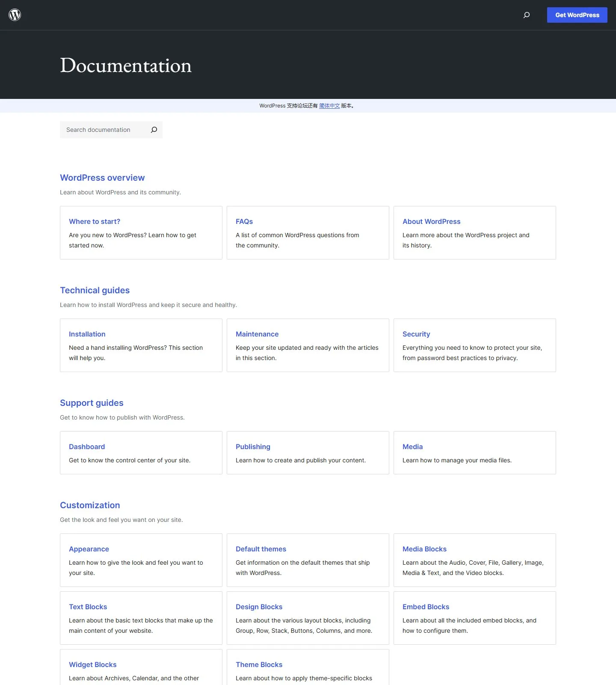Click 'Get the look and feel' description text

coord(121,520)
